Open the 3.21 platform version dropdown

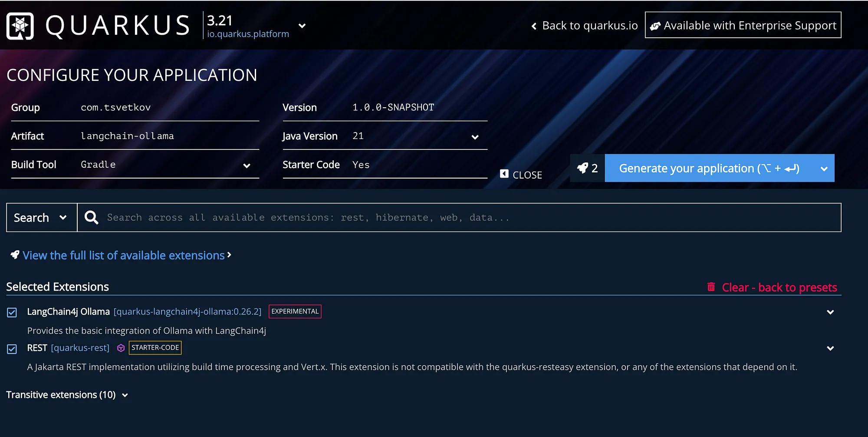pyautogui.click(x=302, y=26)
